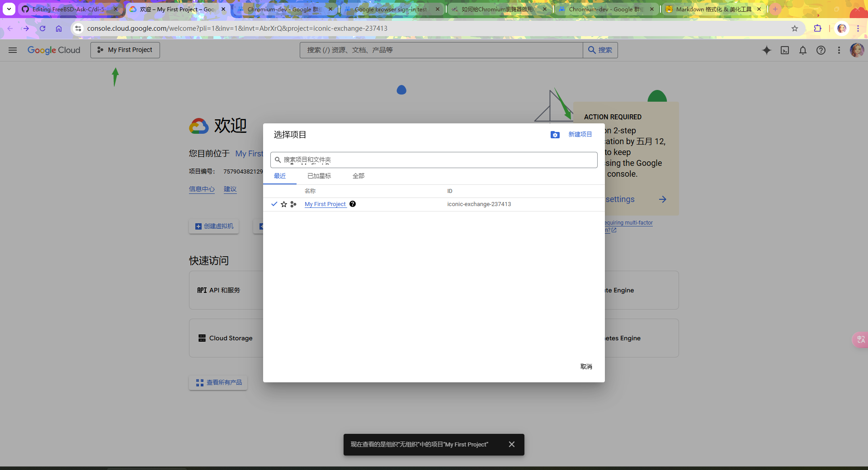Click the ID column header
868x470 pixels.
(450, 191)
